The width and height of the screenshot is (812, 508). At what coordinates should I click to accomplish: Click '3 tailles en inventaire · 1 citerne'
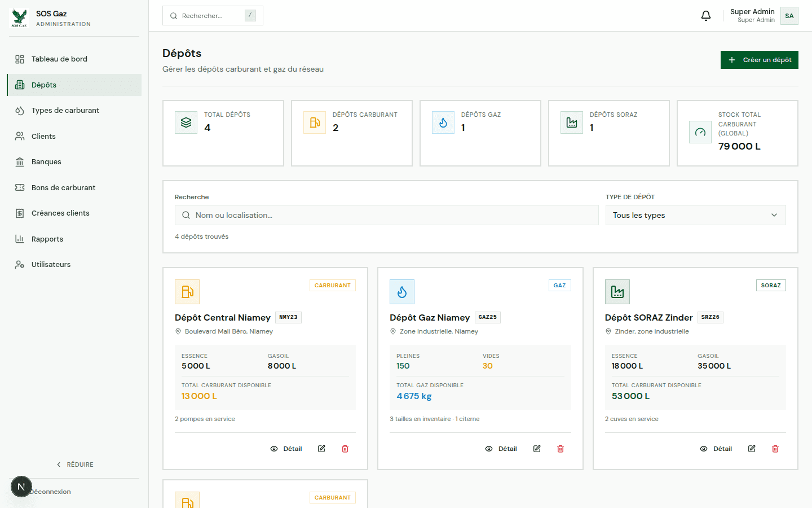(x=435, y=419)
